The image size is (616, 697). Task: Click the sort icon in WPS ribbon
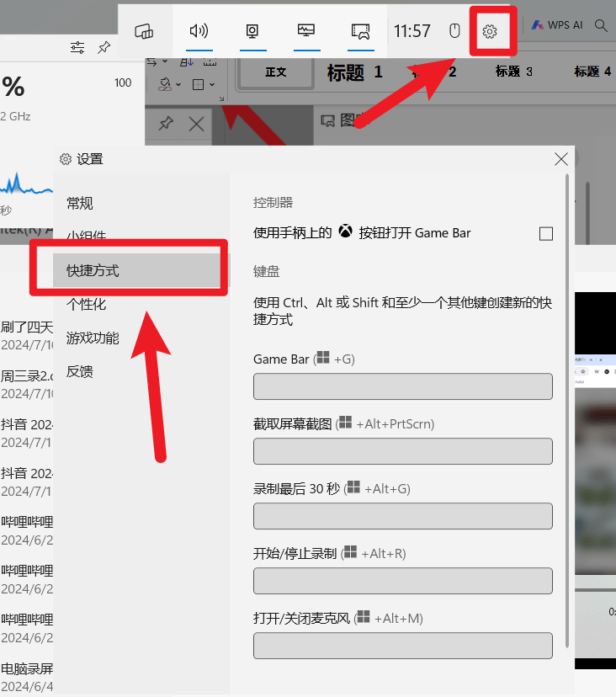tap(187, 62)
